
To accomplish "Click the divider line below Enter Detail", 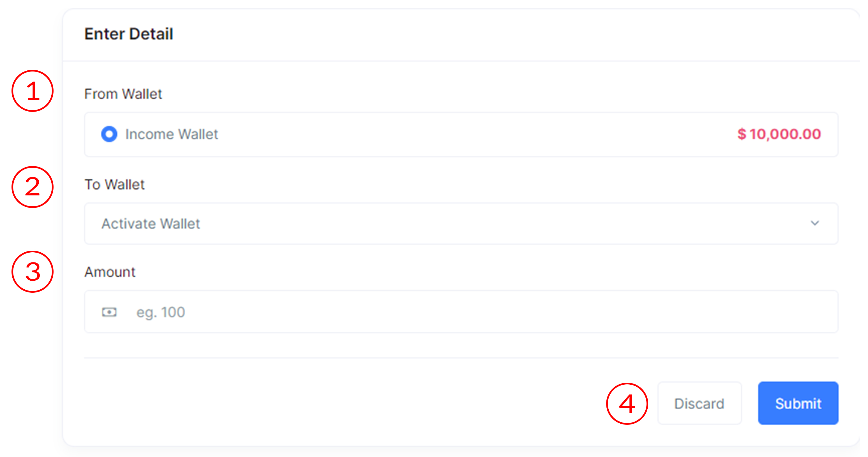I will (x=461, y=61).
